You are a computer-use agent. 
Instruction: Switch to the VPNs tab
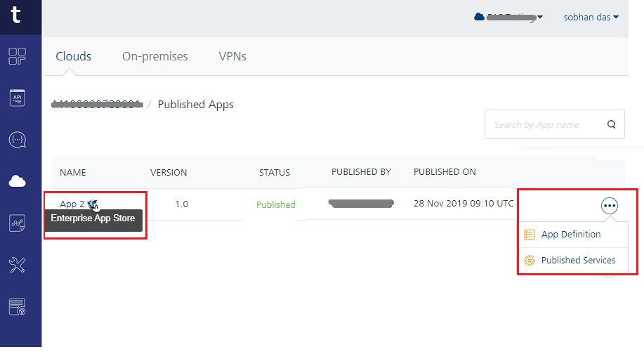coord(232,56)
